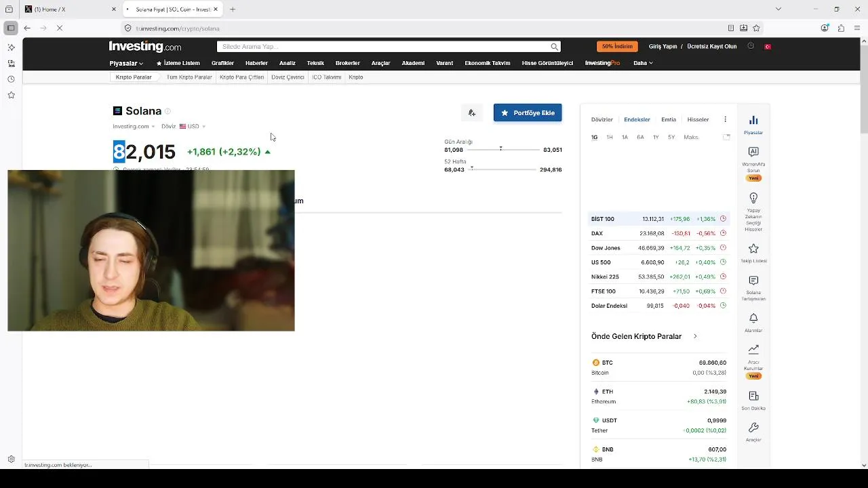Open Tüm Kripto Paralar submenu link
The width and height of the screenshot is (868, 488).
coord(189,77)
